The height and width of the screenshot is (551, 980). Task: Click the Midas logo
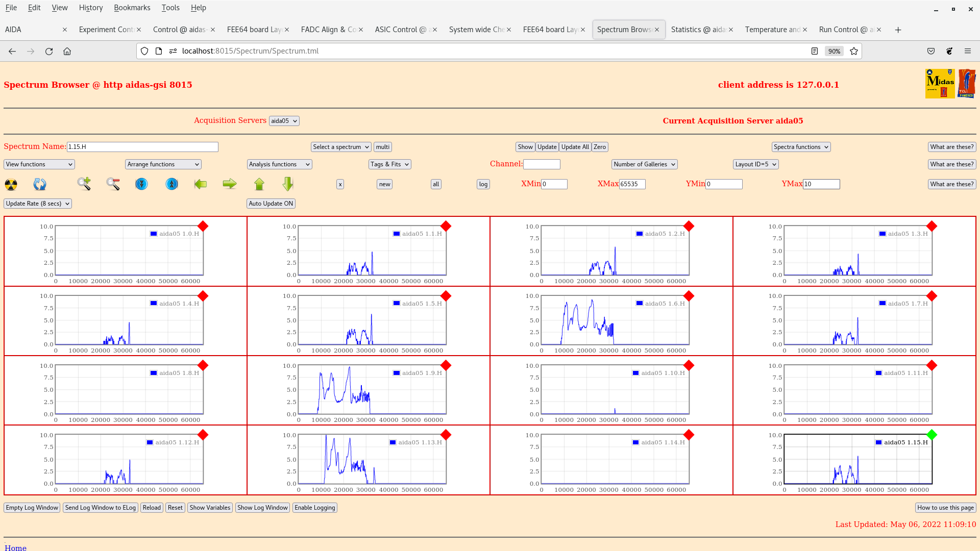(x=940, y=84)
